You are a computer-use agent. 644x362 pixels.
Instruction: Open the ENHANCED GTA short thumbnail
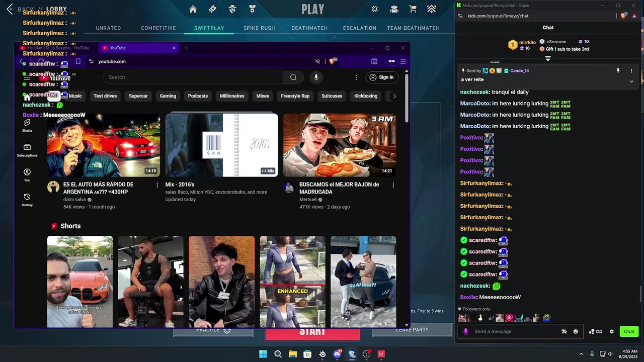[x=292, y=282]
